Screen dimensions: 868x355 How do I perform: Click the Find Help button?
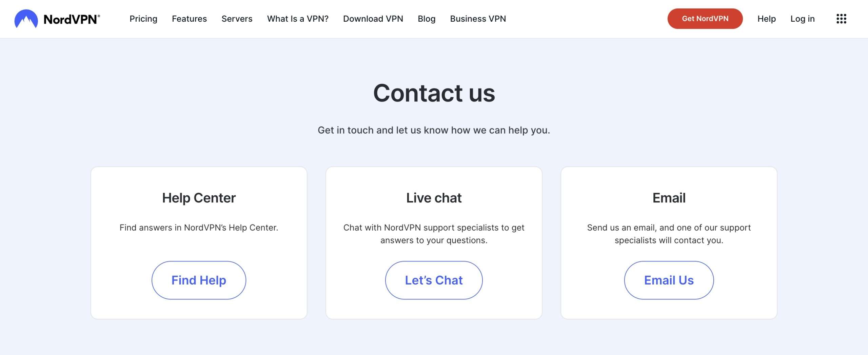click(199, 280)
